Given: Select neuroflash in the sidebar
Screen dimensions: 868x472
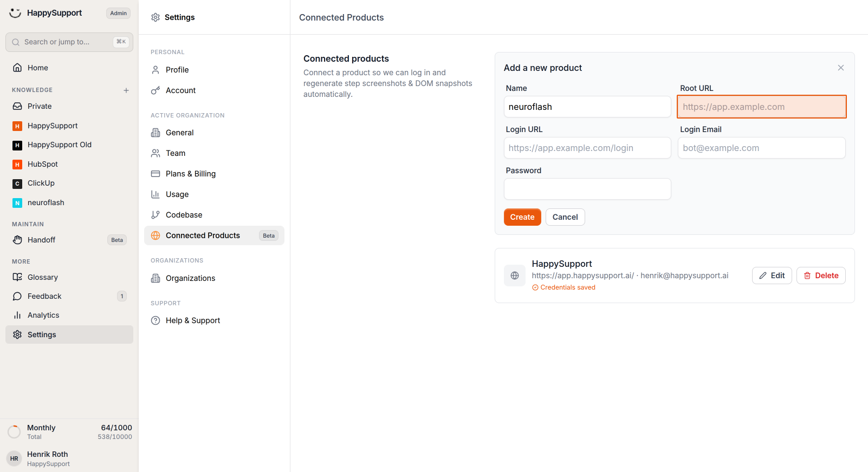Looking at the screenshot, I should click(69, 203).
